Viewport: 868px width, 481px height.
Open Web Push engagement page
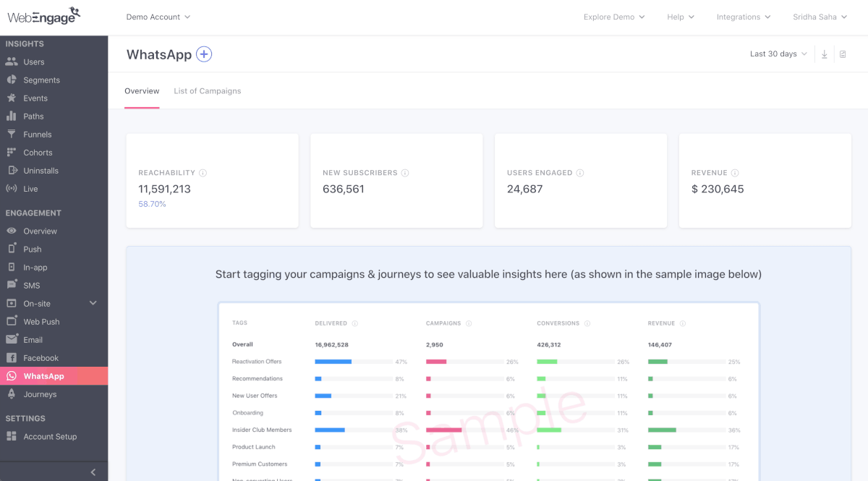pos(41,322)
